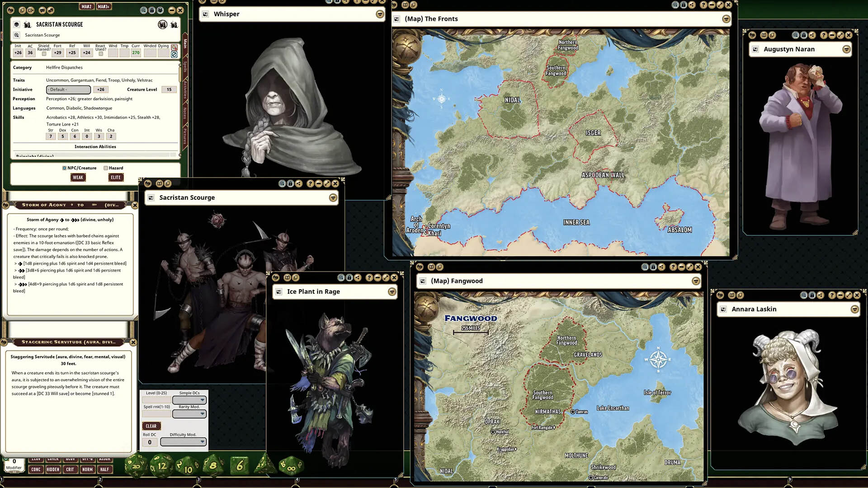This screenshot has width=868, height=488.
Task: Open chat output icon on NPC sheet
Action: pos(42,10)
